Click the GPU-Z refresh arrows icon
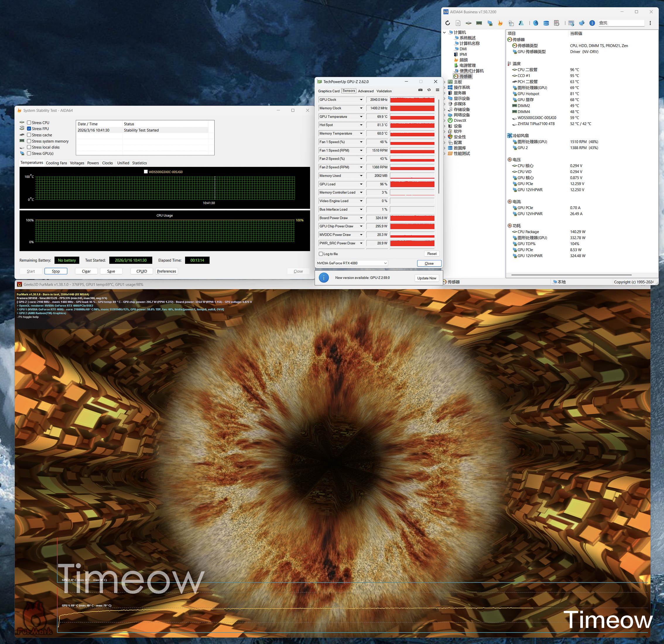 (429, 90)
